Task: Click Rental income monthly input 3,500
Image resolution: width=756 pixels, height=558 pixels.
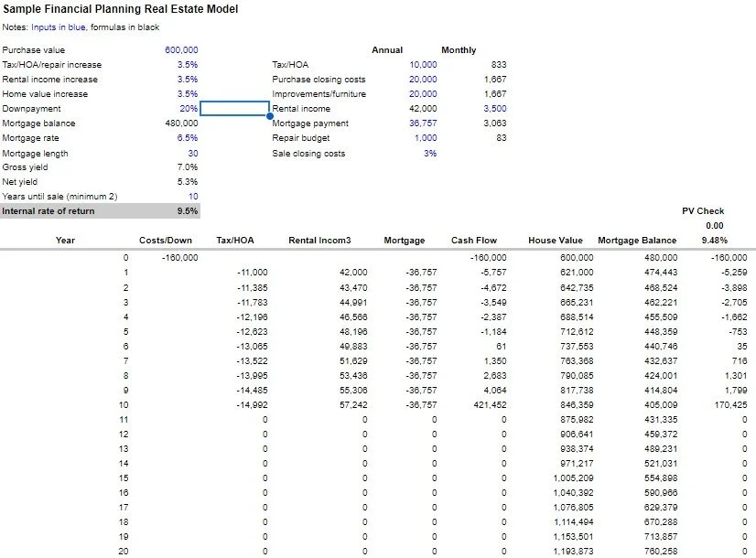Action: pos(495,109)
